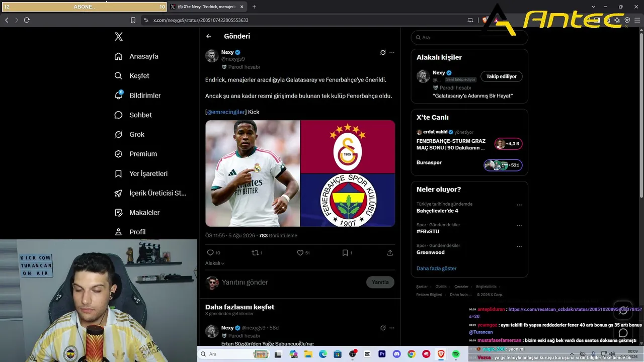The height and width of the screenshot is (362, 644).
Task: Click the Brave VPN icon in toolbar
Action: pyautogui.click(x=627, y=20)
